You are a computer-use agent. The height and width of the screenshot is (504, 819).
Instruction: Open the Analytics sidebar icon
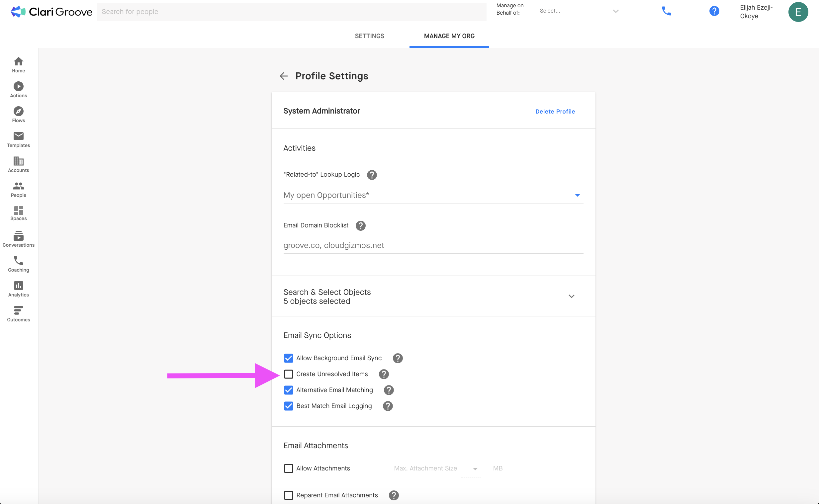point(18,289)
